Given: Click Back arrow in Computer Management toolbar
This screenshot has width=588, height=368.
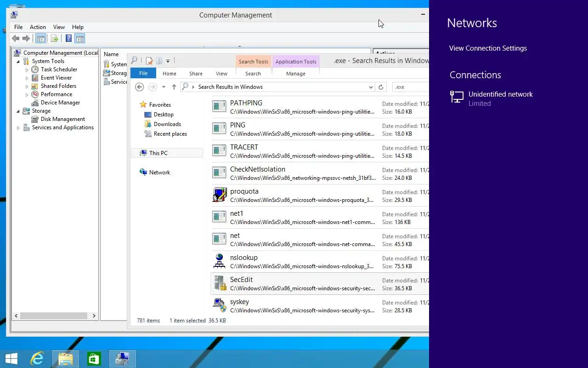Looking at the screenshot, I should click(x=16, y=39).
